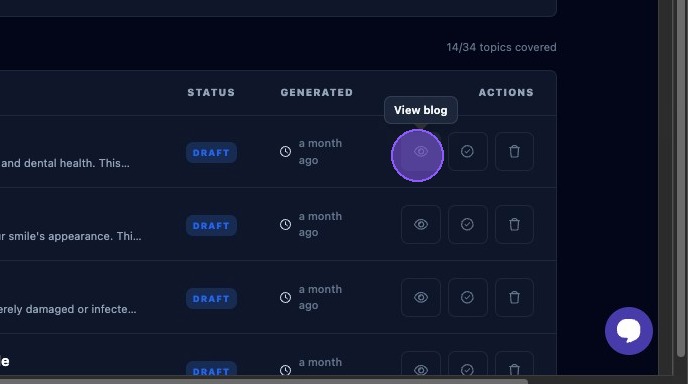Click 'a month ago' in damaged or infected row
Image resolution: width=688 pixels, height=384 pixels.
pos(320,297)
